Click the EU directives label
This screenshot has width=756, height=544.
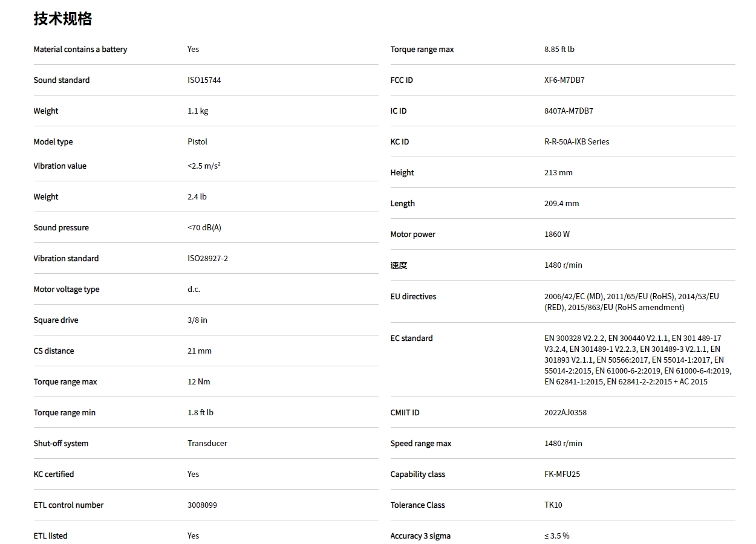(x=413, y=296)
